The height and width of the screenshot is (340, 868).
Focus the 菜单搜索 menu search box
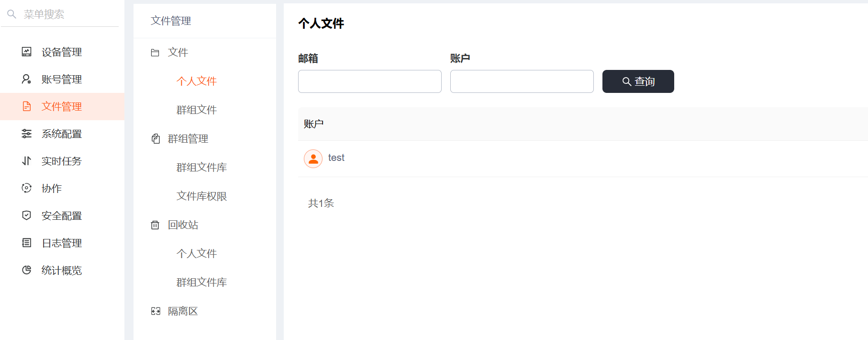point(67,14)
